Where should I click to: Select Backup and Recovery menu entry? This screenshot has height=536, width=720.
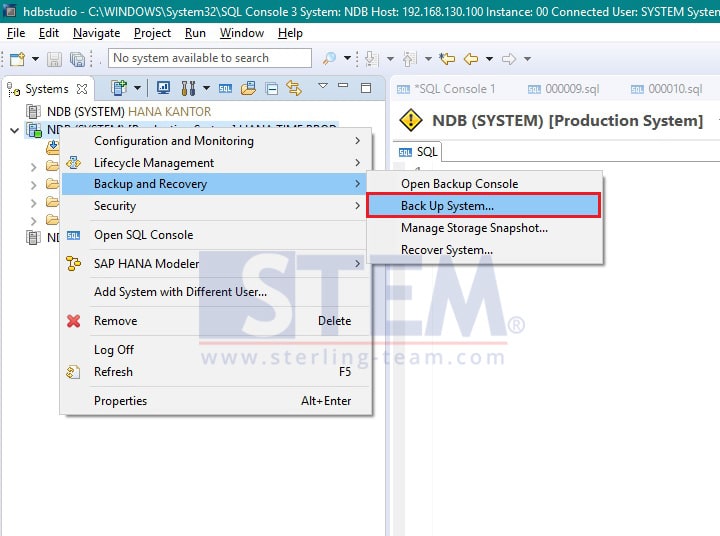click(216, 184)
